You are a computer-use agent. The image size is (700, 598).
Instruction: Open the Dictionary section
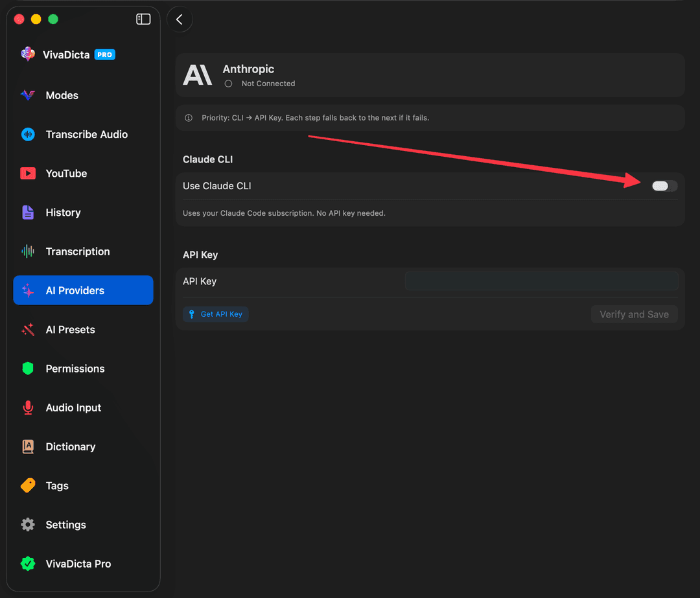click(x=83, y=446)
